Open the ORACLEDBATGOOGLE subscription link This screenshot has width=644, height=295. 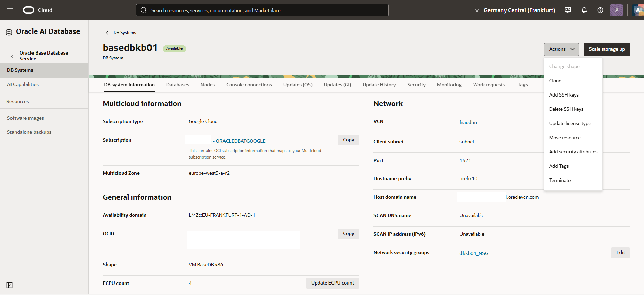pyautogui.click(x=241, y=141)
